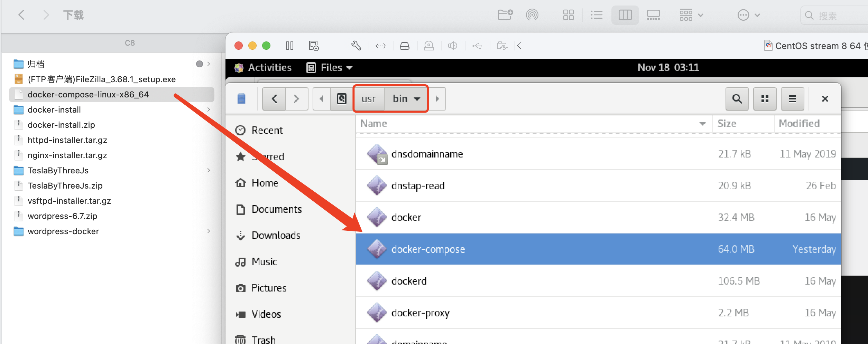Pause the virtual machine in the VM toolbar
This screenshot has height=344, width=868.
(x=290, y=45)
